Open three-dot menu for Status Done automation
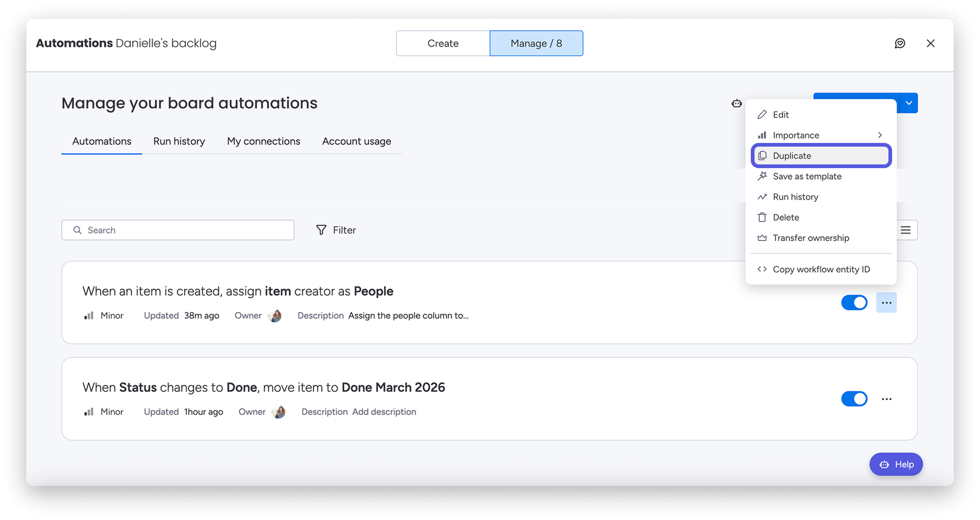Viewport: 980px width, 520px height. (x=886, y=399)
